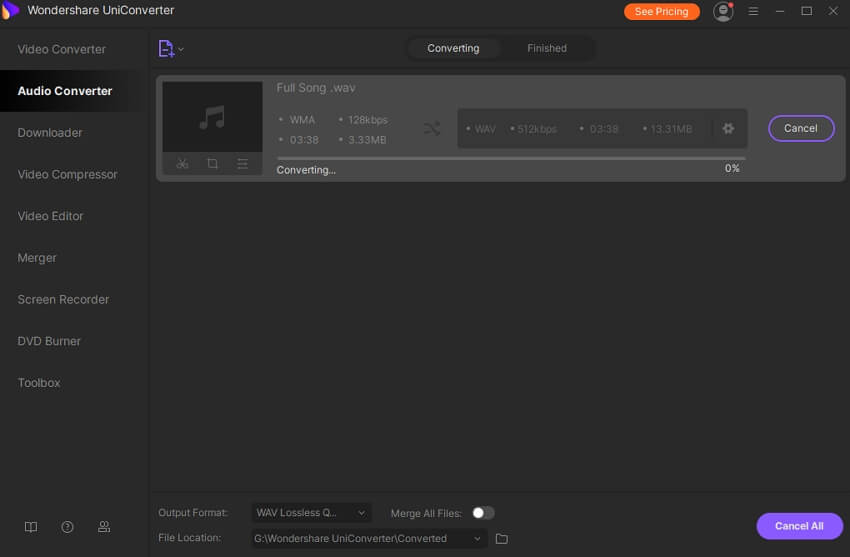Click the 13.31MB output size value
This screenshot has height=557, width=850.
[x=671, y=129]
